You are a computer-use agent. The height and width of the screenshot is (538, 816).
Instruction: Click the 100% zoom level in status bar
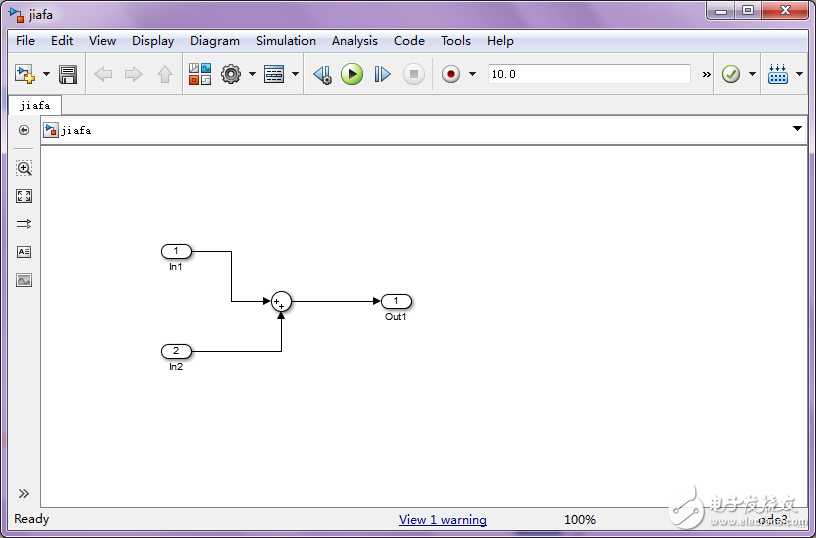(580, 519)
